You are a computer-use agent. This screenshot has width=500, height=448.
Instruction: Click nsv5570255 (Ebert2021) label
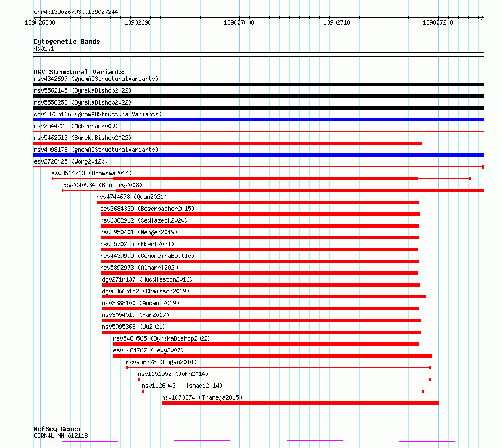tap(137, 244)
